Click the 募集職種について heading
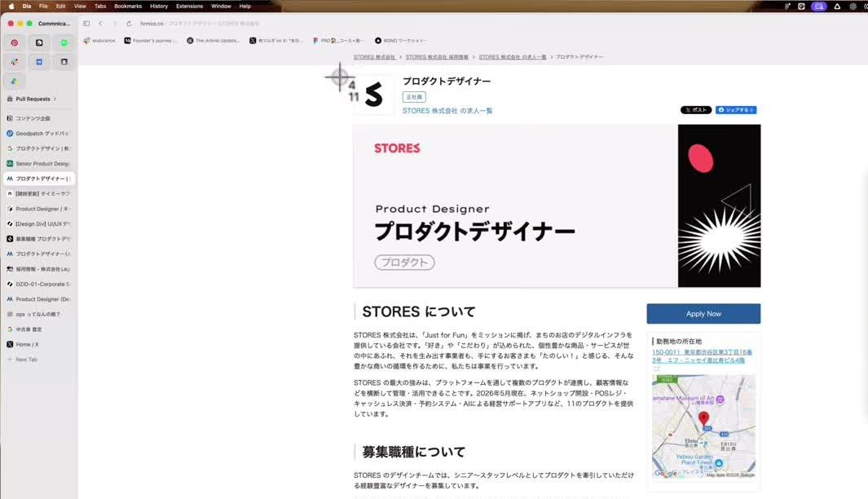This screenshot has width=868, height=499. coord(413,452)
